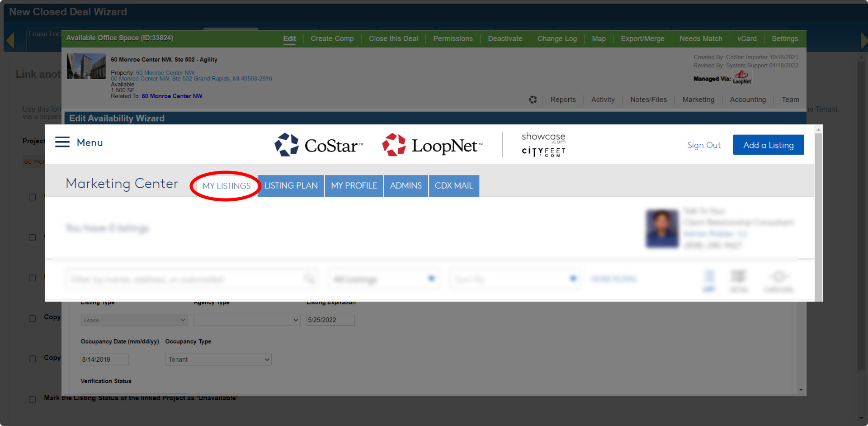Screen dimensions: 868x426
Task: Open the Listing Type Lease dropdown
Action: pos(134,320)
